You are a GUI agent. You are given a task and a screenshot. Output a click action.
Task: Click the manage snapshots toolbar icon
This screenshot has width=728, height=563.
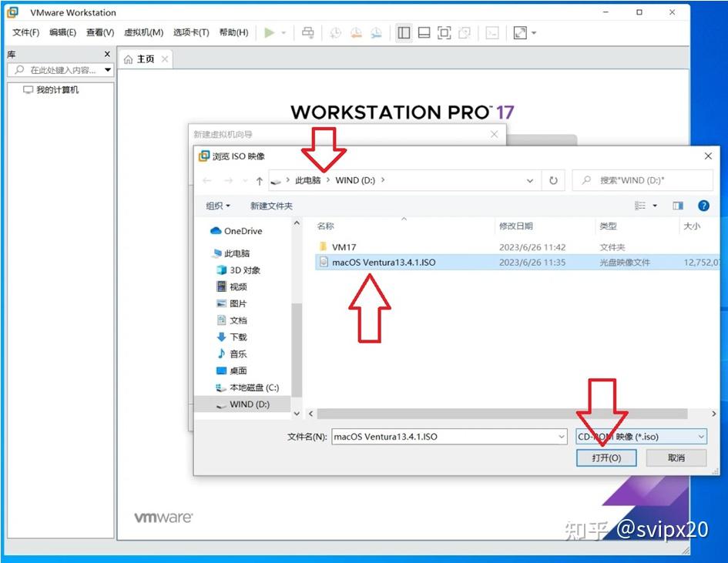(x=377, y=32)
